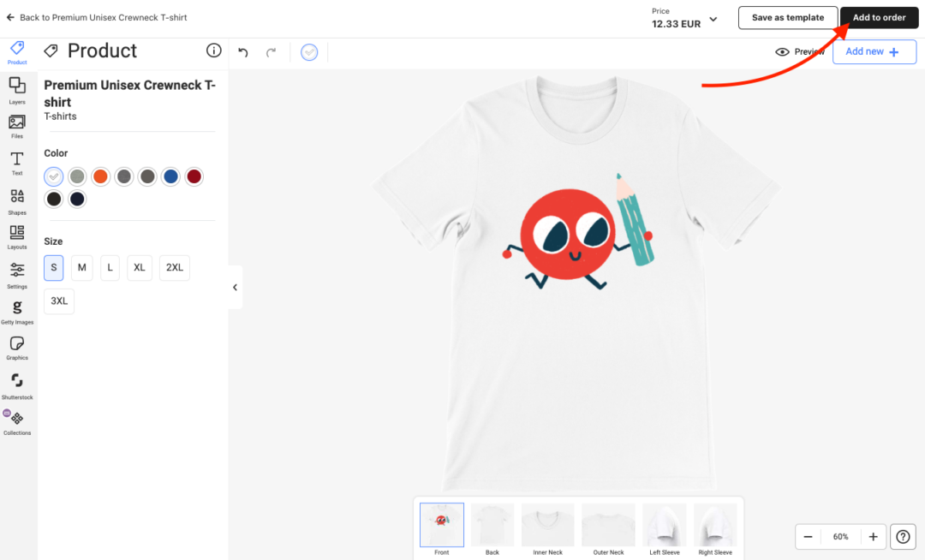Open the Shapes panel
The width and height of the screenshot is (925, 560).
(17, 200)
